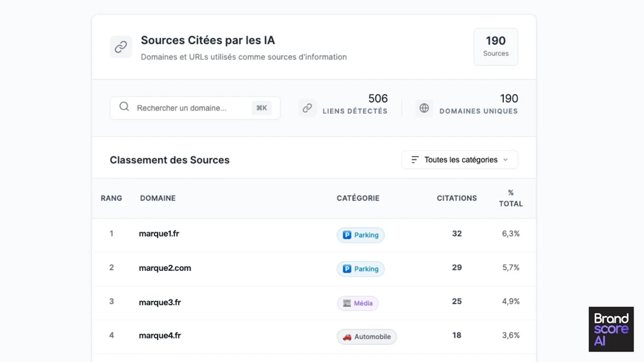Click the link icon beside Sources Citées title
Viewport: 644px width, 362px height.
(x=121, y=47)
